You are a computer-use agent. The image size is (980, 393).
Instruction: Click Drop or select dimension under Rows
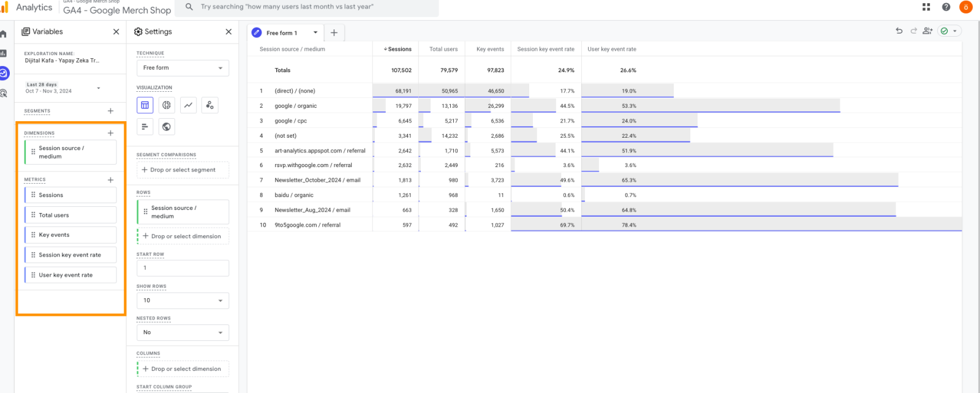(x=183, y=236)
